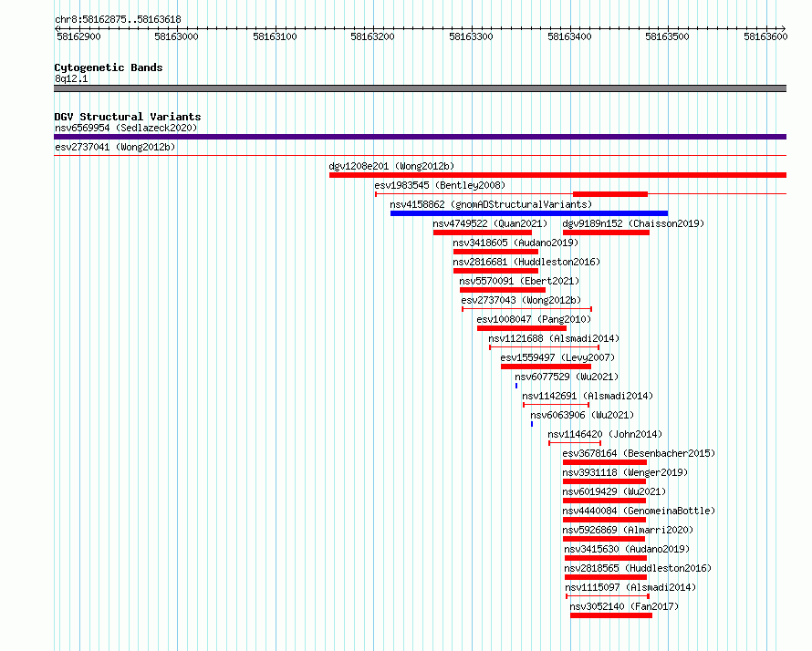This screenshot has height=651, width=812.
Task: Click the esv2737043 (Wong2012b) label
Action: [x=521, y=300]
